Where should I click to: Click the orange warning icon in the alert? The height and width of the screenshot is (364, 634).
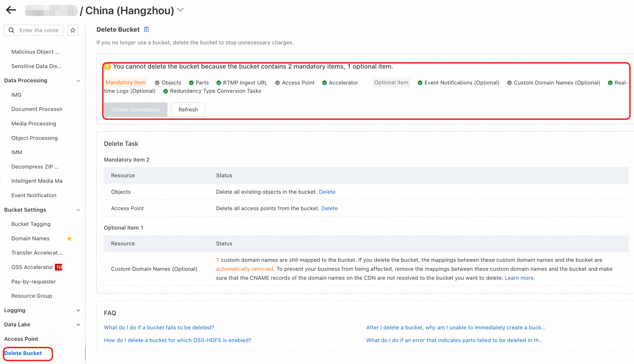(107, 67)
